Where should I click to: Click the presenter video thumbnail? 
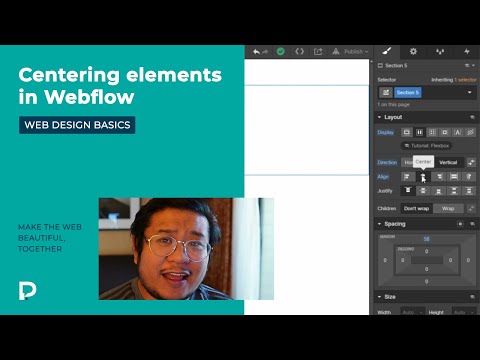click(186, 249)
